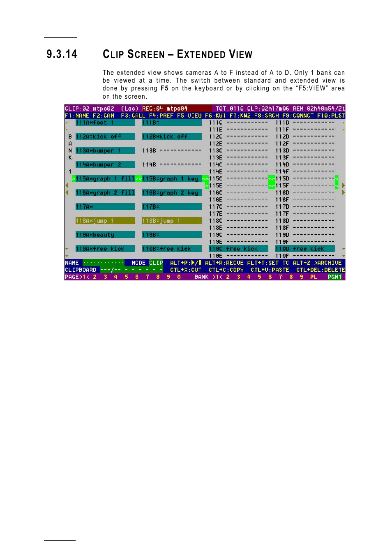Select the F7:KW2 keyword option

click(240, 116)
